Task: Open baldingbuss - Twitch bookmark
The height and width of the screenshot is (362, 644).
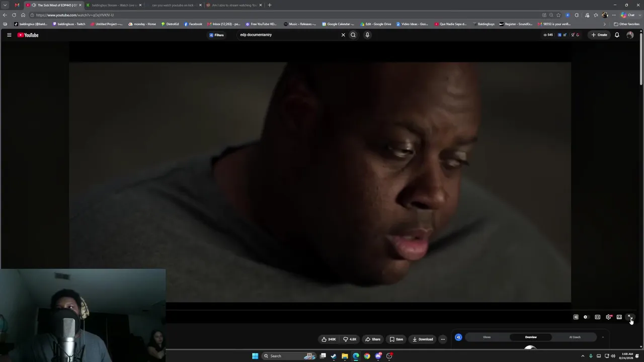Action: (x=69, y=24)
